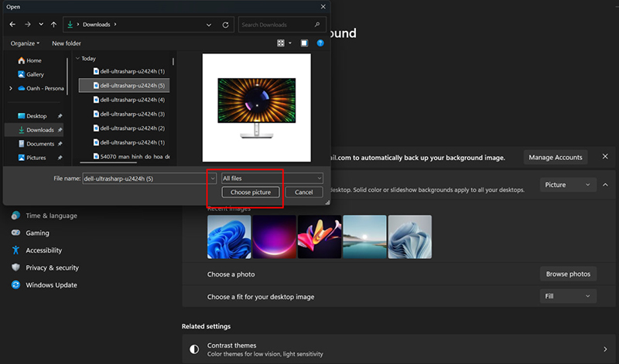Viewport: 619px width, 364px height.
Task: Pick the first blue bloom recent image
Action: 229,236
